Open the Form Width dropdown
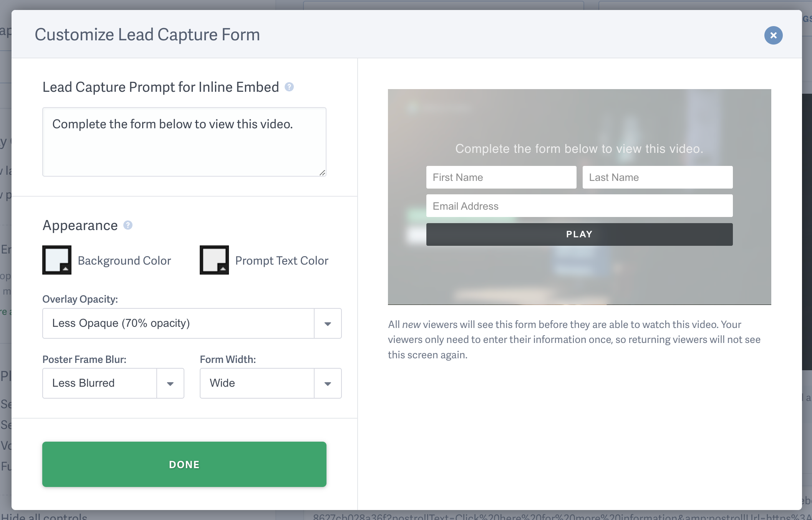This screenshot has height=520, width=812. [x=257, y=383]
